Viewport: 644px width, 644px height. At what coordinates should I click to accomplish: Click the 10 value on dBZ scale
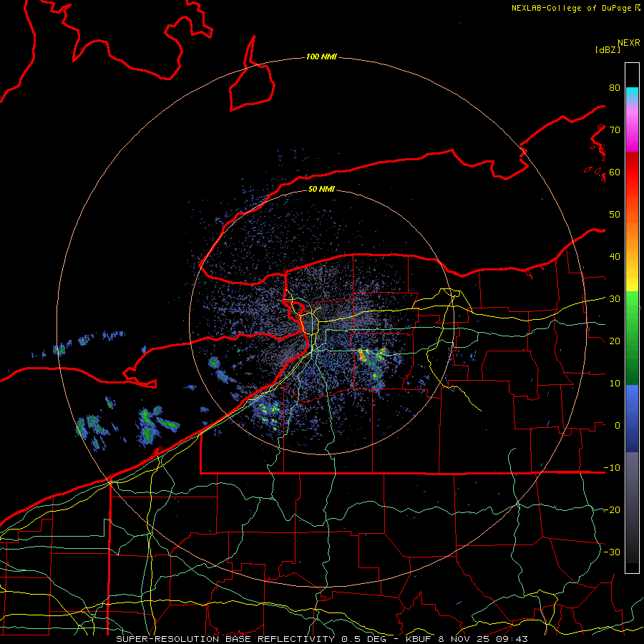point(615,384)
